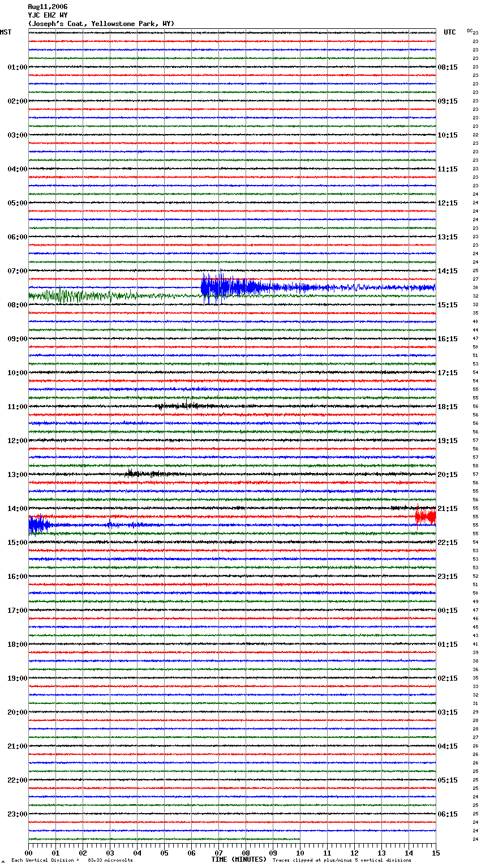This screenshot has width=481, height=868.
Task: Select the 18:00 MST time label
Action: click(17, 644)
